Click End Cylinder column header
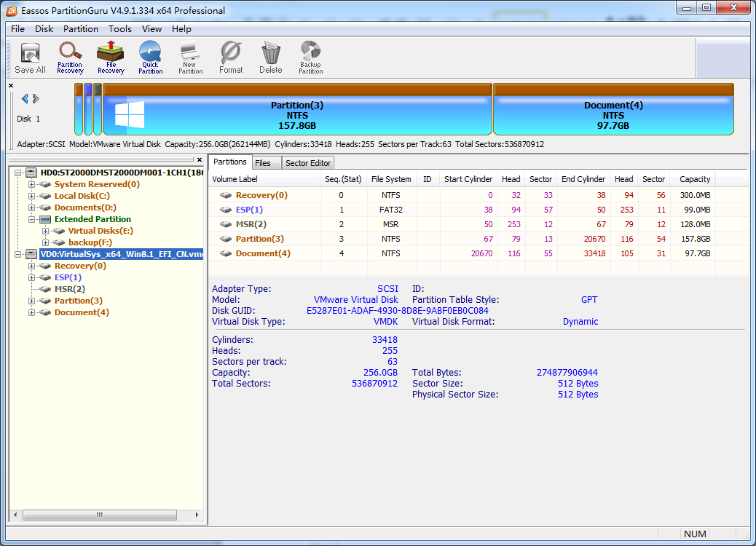756x546 pixels. [583, 179]
